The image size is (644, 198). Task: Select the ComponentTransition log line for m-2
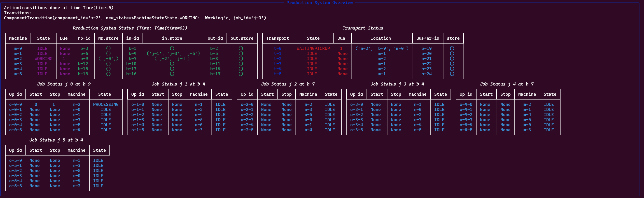tap(135, 18)
